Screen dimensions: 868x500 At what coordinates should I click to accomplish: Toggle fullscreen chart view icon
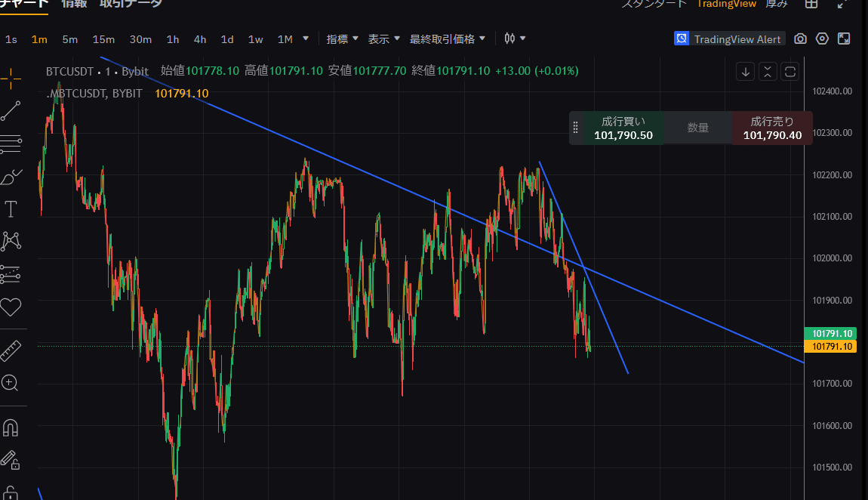click(845, 39)
